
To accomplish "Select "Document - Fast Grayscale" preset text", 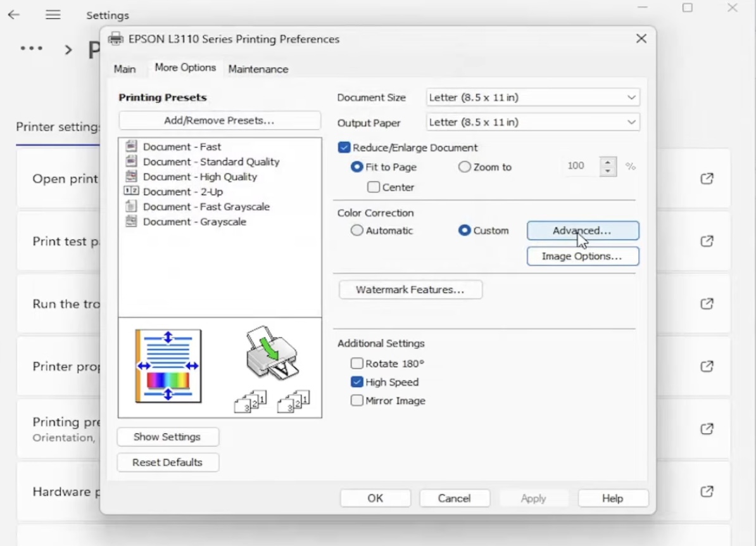I will tap(206, 206).
